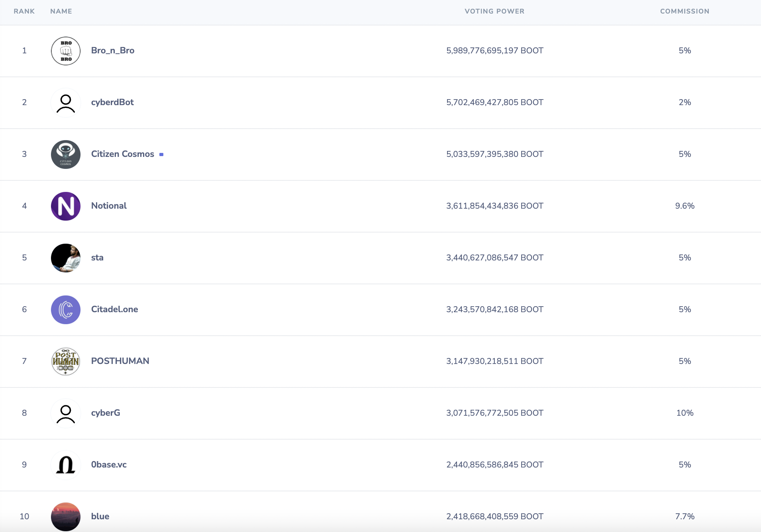The height and width of the screenshot is (532, 761).
Task: Click the 0base.vc omega logo avatar
Action: [66, 465]
